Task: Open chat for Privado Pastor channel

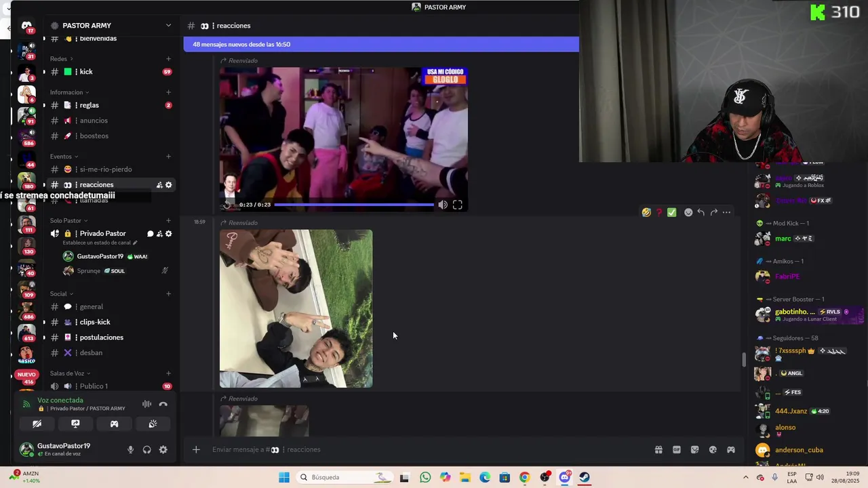Action: coord(151,234)
